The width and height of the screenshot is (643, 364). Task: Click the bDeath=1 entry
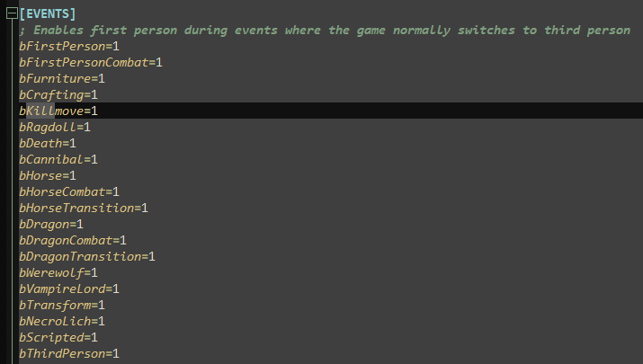tap(48, 144)
